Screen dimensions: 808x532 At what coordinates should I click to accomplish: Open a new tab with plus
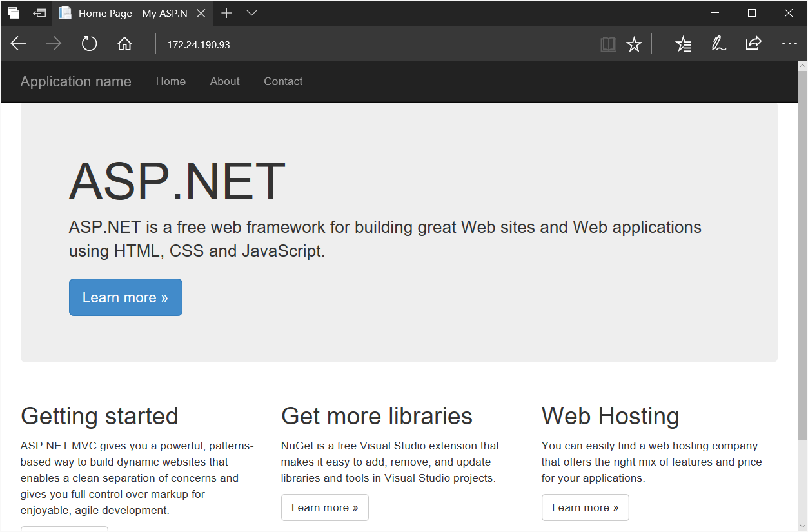[226, 13]
